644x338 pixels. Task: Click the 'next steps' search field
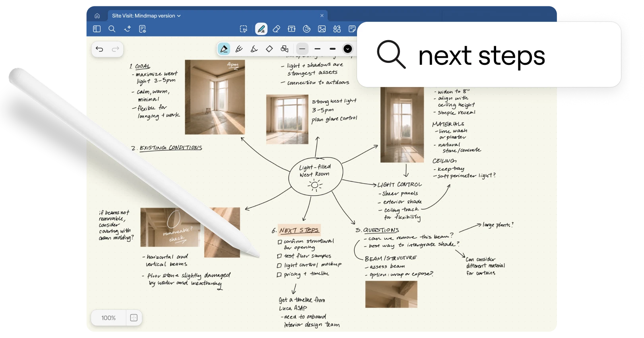click(x=489, y=54)
